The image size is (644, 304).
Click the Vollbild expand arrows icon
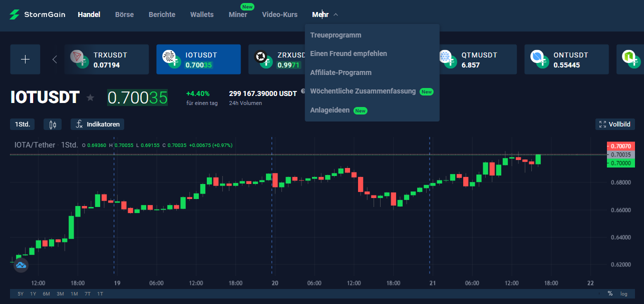point(602,124)
